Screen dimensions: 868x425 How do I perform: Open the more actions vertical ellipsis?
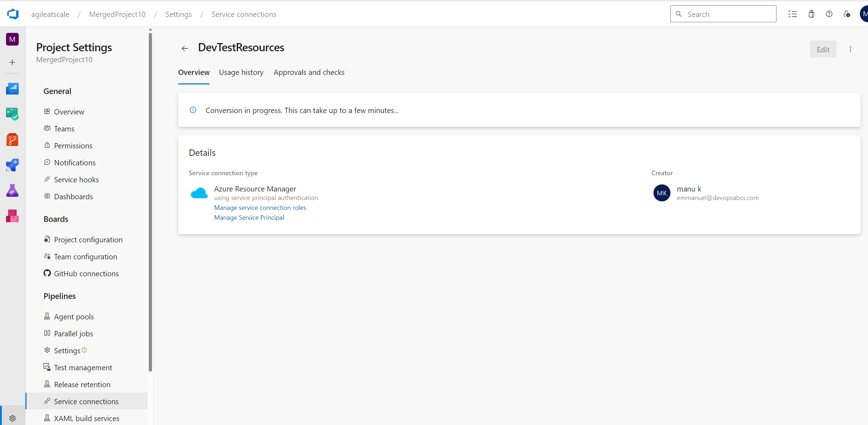coord(850,49)
